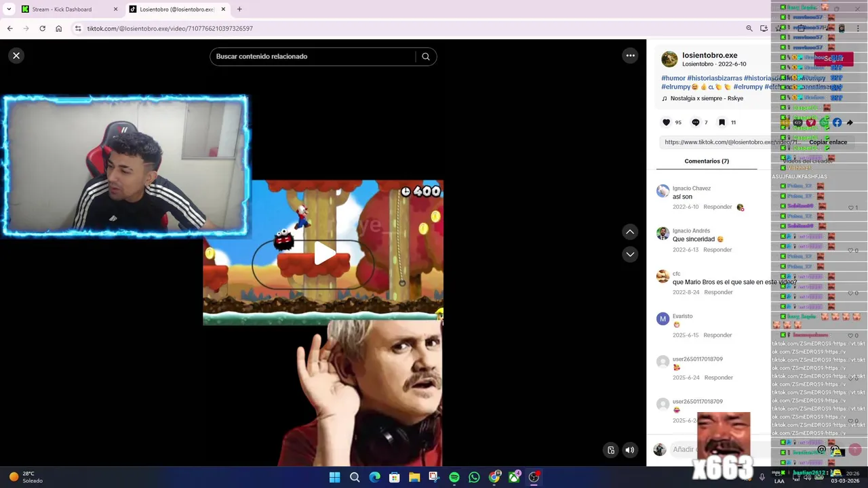Click the share arrow icon

(x=850, y=122)
